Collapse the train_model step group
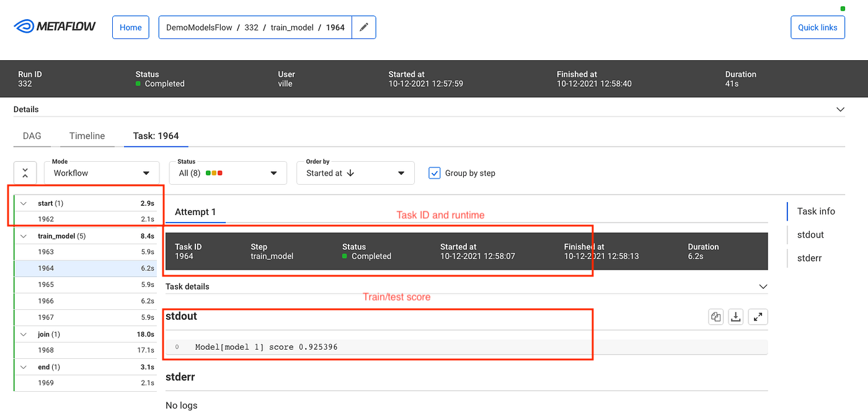The image size is (868, 419). pyautogui.click(x=23, y=236)
